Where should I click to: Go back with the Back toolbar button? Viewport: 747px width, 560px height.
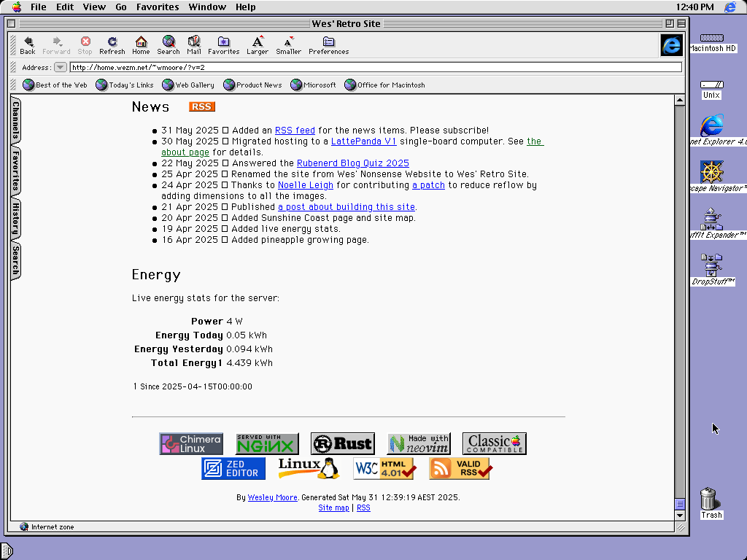[28, 46]
